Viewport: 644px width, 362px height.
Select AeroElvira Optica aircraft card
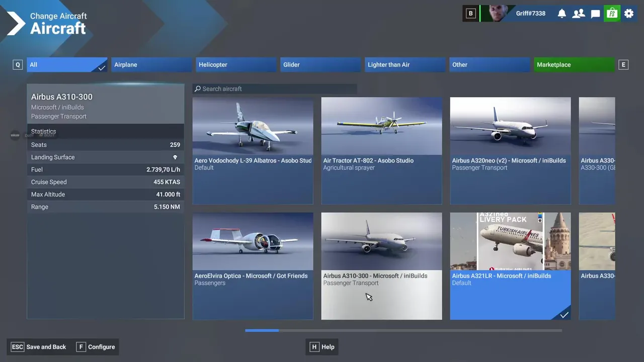pos(253,266)
